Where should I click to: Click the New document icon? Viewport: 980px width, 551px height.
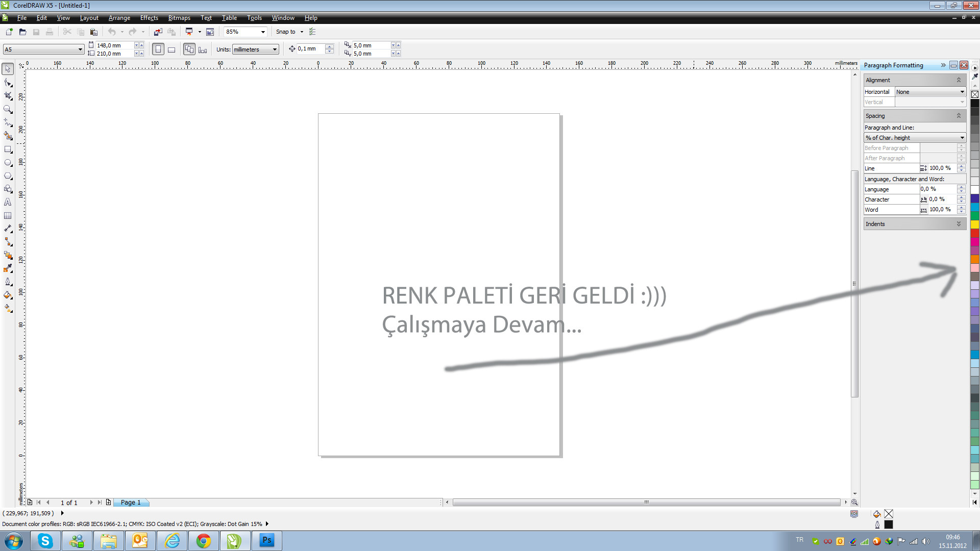click(x=9, y=32)
